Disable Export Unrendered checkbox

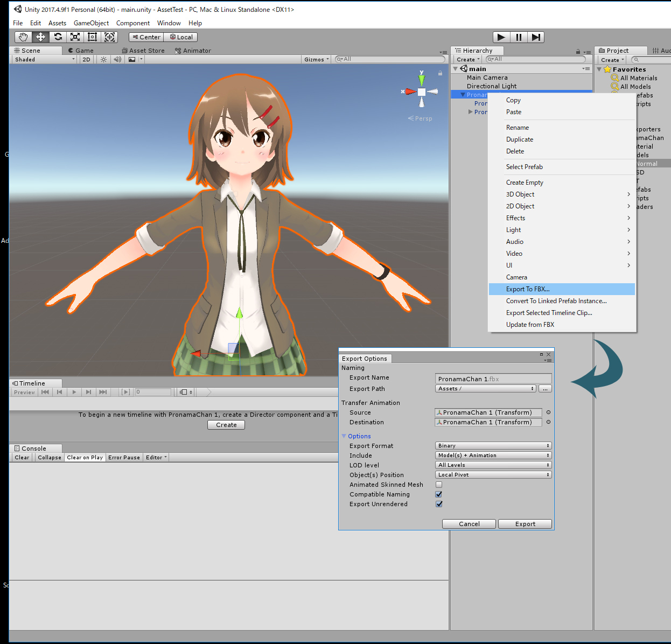tap(439, 504)
